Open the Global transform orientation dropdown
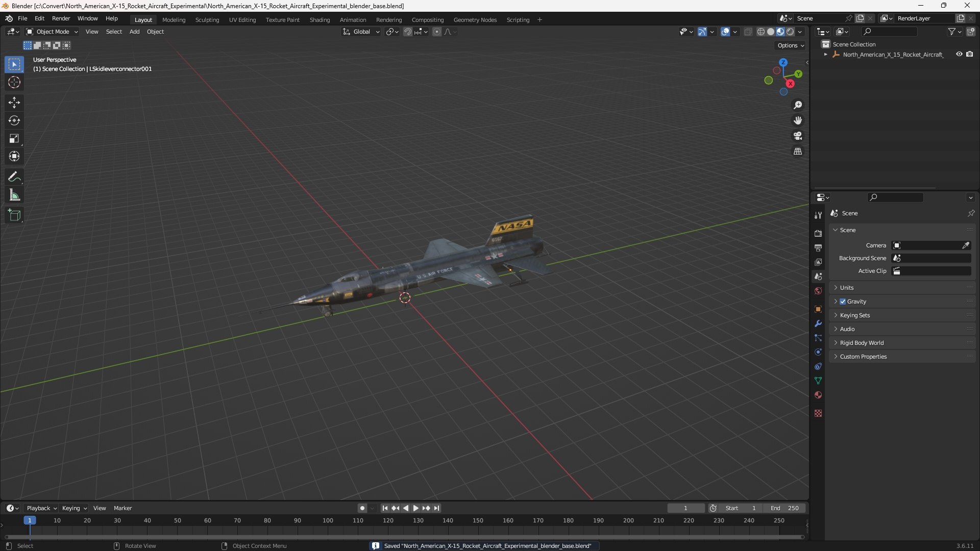This screenshot has height=551, width=980. (x=361, y=32)
